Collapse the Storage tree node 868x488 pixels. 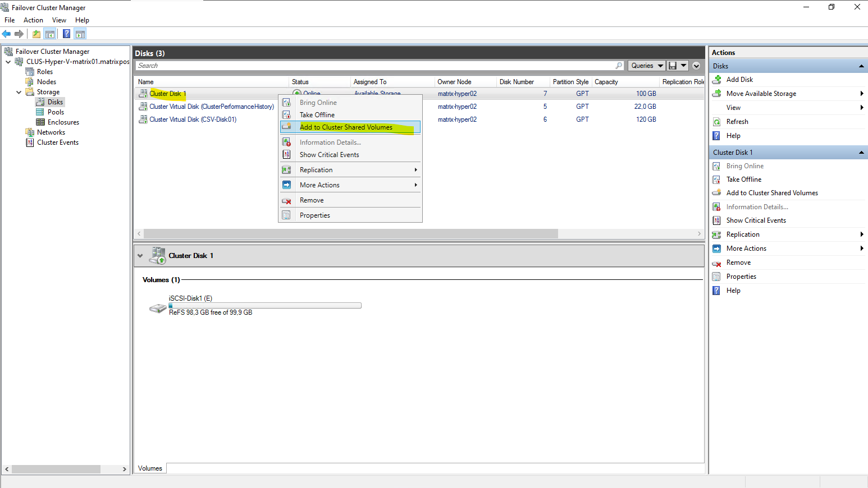click(x=19, y=92)
